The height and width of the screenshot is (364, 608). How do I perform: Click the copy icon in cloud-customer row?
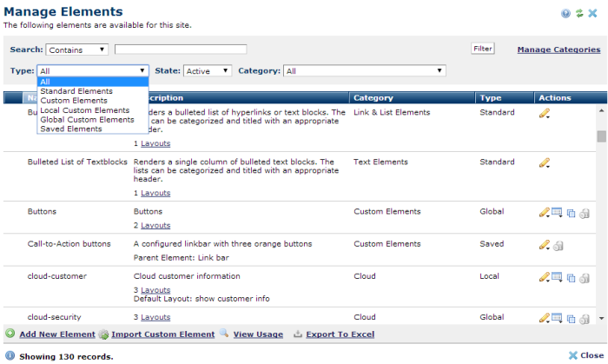pos(571,277)
